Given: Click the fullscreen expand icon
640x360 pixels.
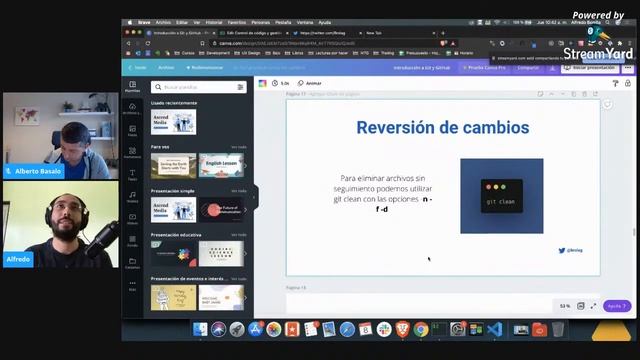Looking at the screenshot, I should pyautogui.click(x=593, y=306).
